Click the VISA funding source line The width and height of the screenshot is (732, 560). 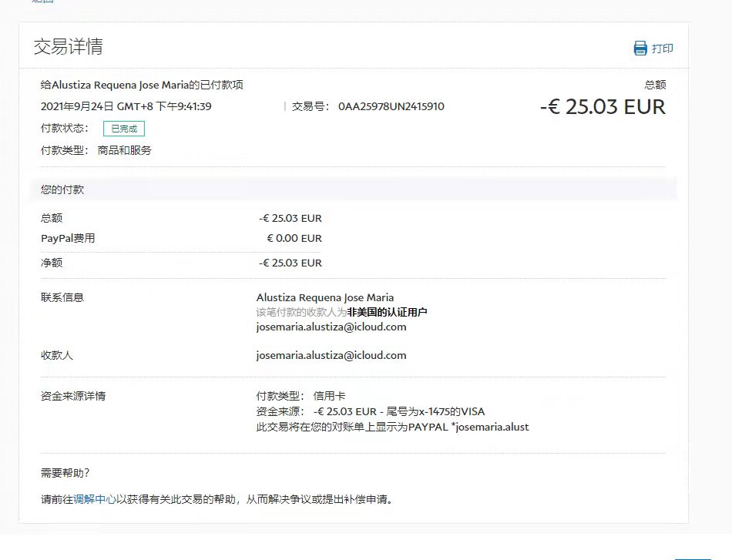(370, 411)
